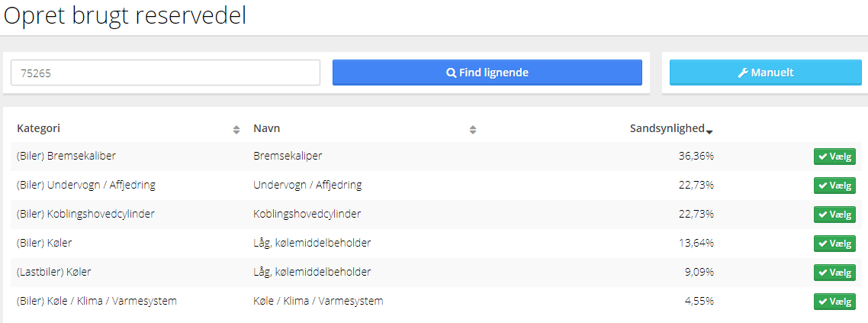Viewport: 868px width, 323px height.
Task: Choose Vælg for (Lastbiler) Køler row
Action: [834, 273]
